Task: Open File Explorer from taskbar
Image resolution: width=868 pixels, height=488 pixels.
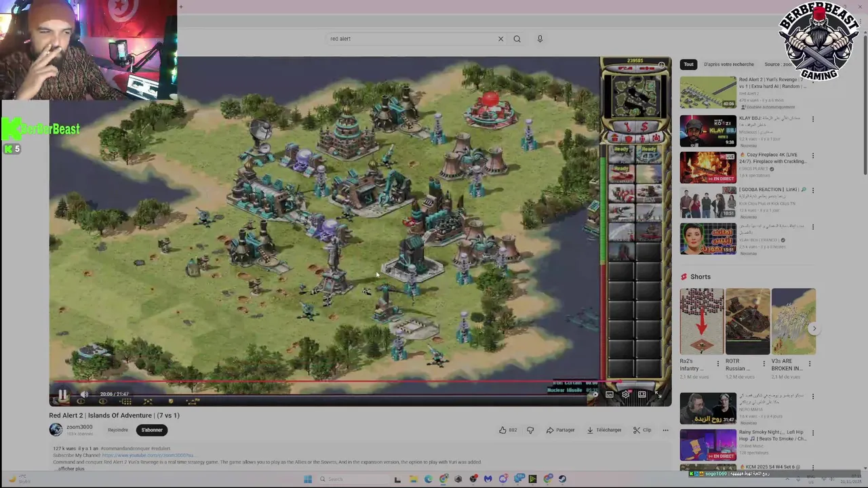Action: (413, 479)
